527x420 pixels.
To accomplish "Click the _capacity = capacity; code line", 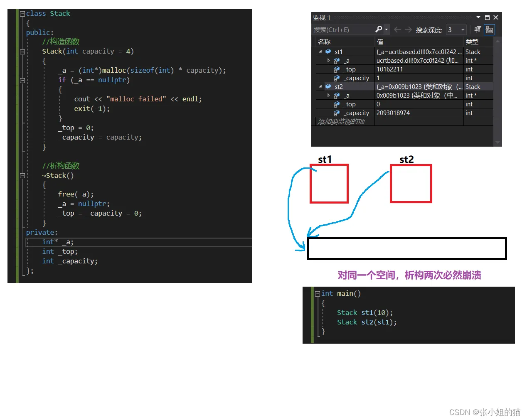I will pos(100,137).
